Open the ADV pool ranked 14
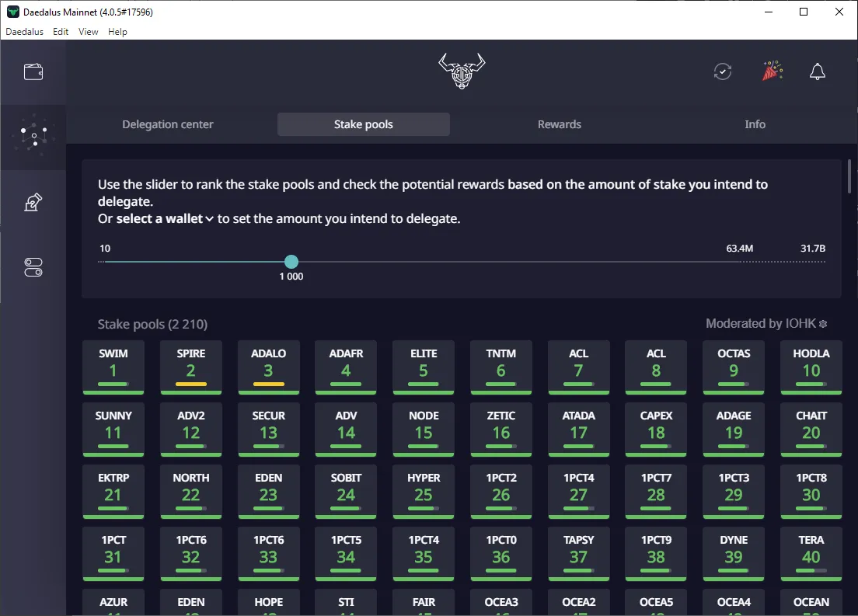The image size is (858, 616). click(346, 430)
